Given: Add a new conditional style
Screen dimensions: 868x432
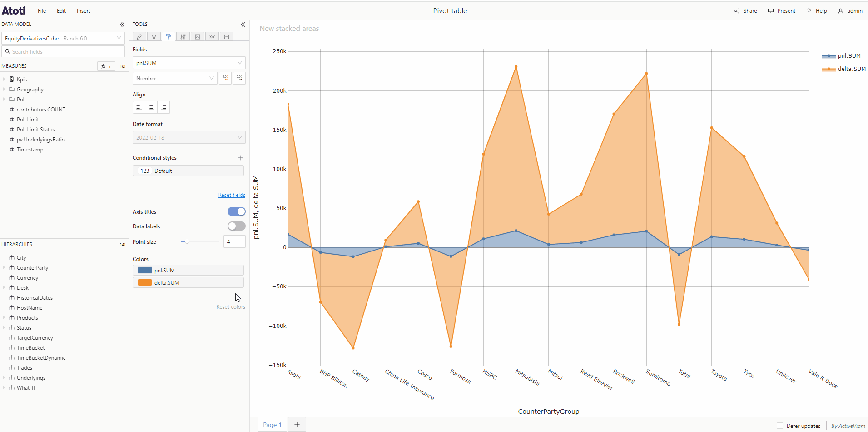Looking at the screenshot, I should pyautogui.click(x=240, y=158).
